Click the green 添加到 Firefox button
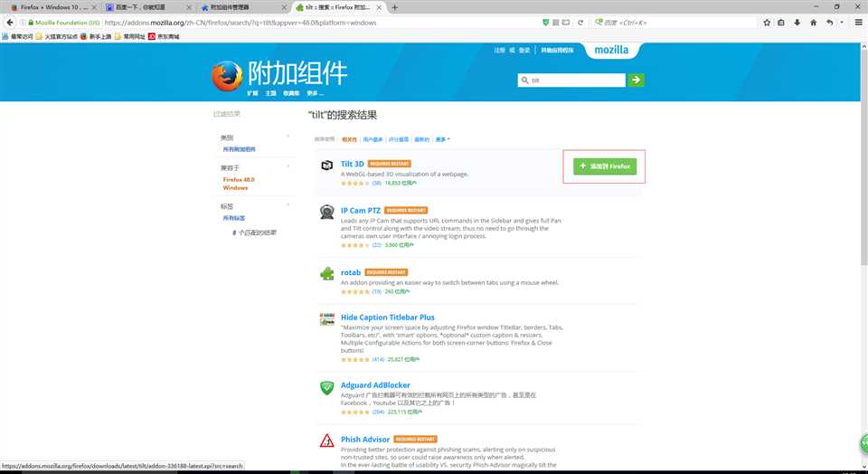Viewport: 868px width, 474px height. [x=605, y=166]
